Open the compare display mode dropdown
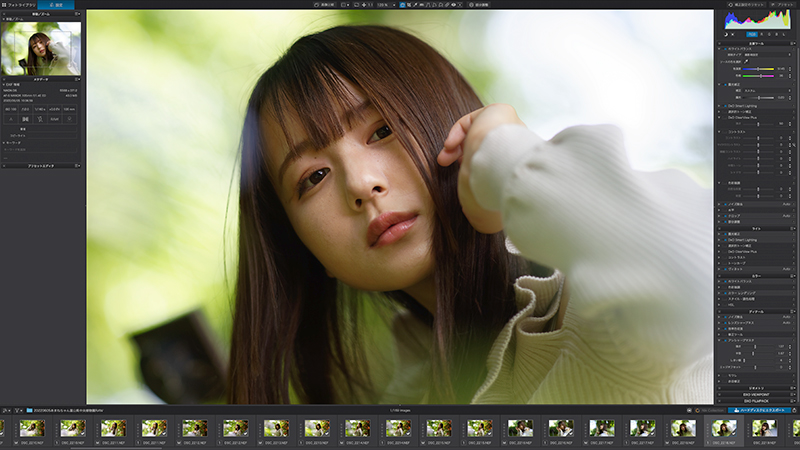Screen dimensions: 800x450 (x=348, y=5)
